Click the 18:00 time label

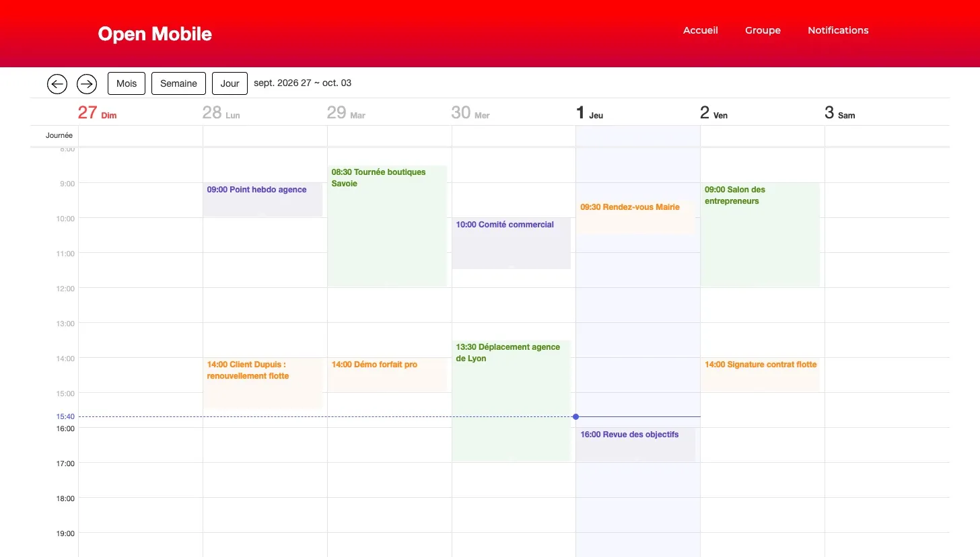[x=66, y=498]
